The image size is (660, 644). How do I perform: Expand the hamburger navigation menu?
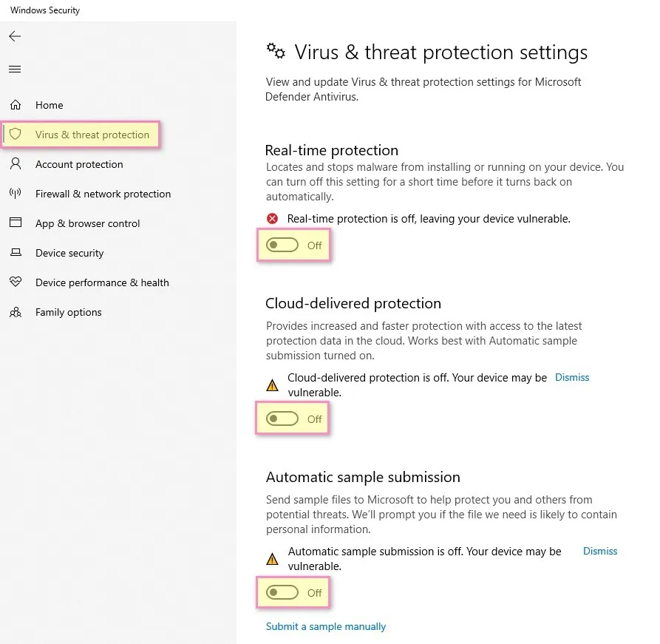[15, 70]
